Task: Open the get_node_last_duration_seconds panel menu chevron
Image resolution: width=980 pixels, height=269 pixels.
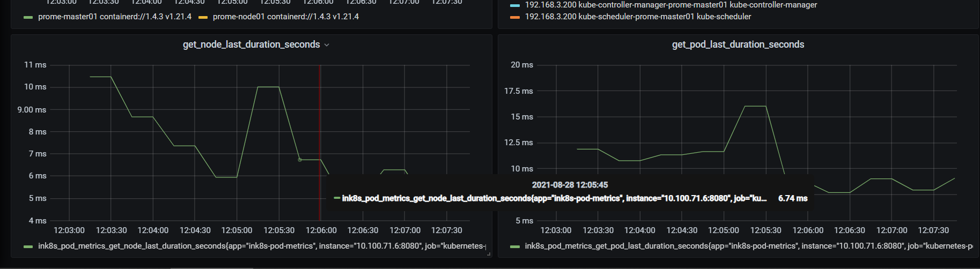Action: 327,45
